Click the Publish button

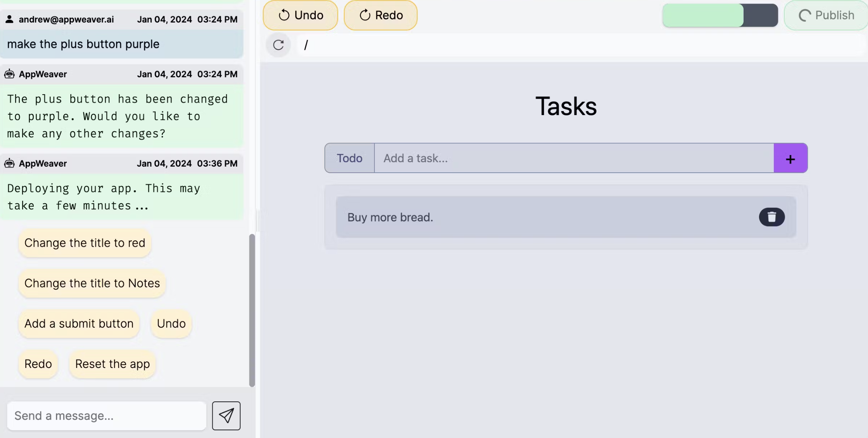pyautogui.click(x=826, y=15)
